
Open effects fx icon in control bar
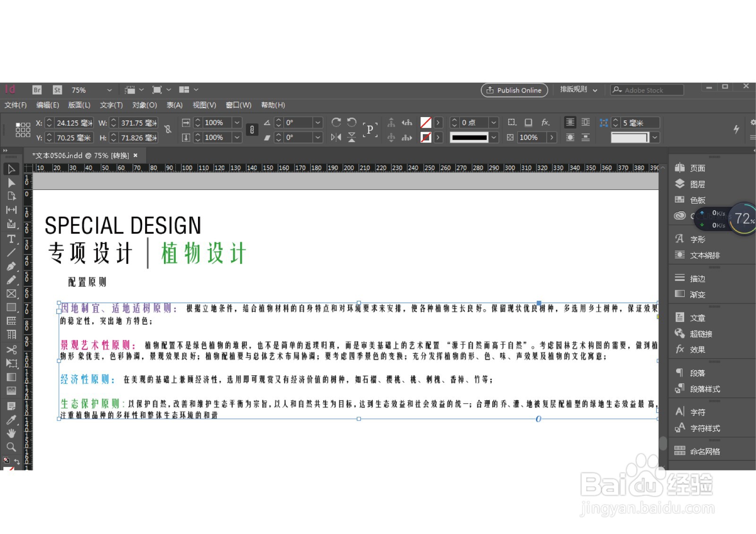click(x=545, y=122)
